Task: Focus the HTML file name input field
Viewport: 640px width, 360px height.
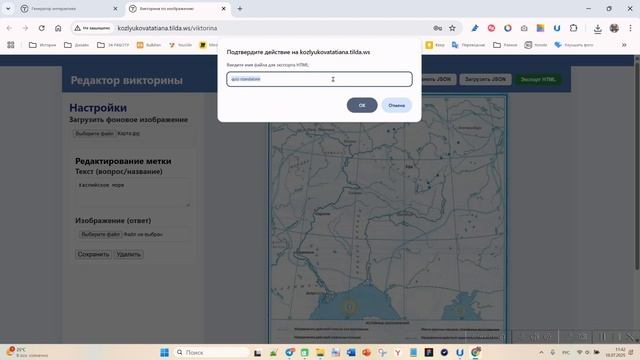Action: click(x=319, y=79)
